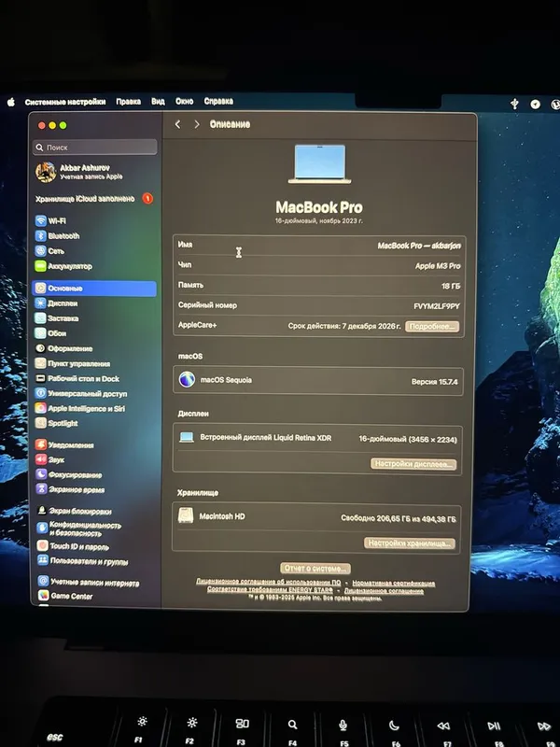Open Spotlight settings icon
The height and width of the screenshot is (747, 560).
click(x=40, y=423)
